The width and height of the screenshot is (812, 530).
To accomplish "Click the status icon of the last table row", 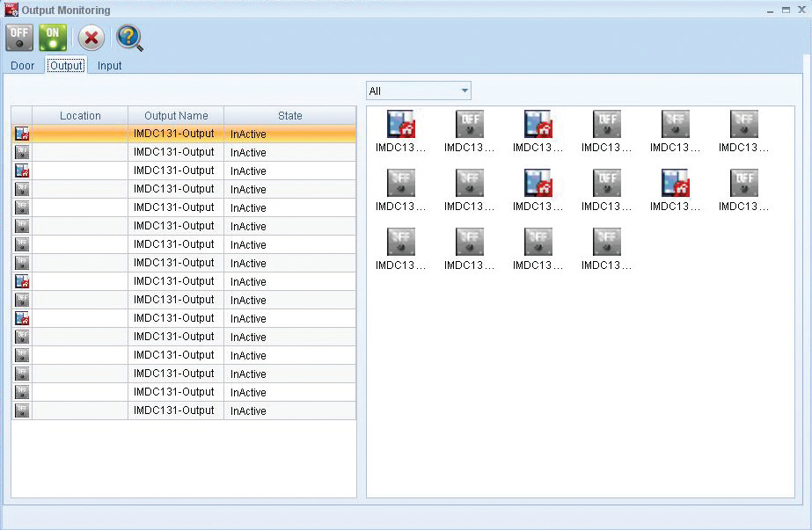I will (x=22, y=410).
